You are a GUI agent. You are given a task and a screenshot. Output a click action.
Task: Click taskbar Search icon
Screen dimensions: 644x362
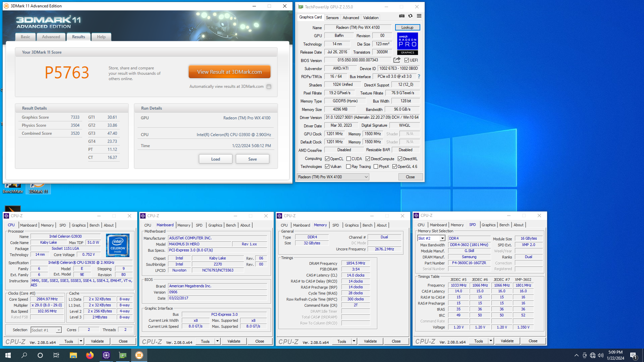pyautogui.click(x=24, y=355)
